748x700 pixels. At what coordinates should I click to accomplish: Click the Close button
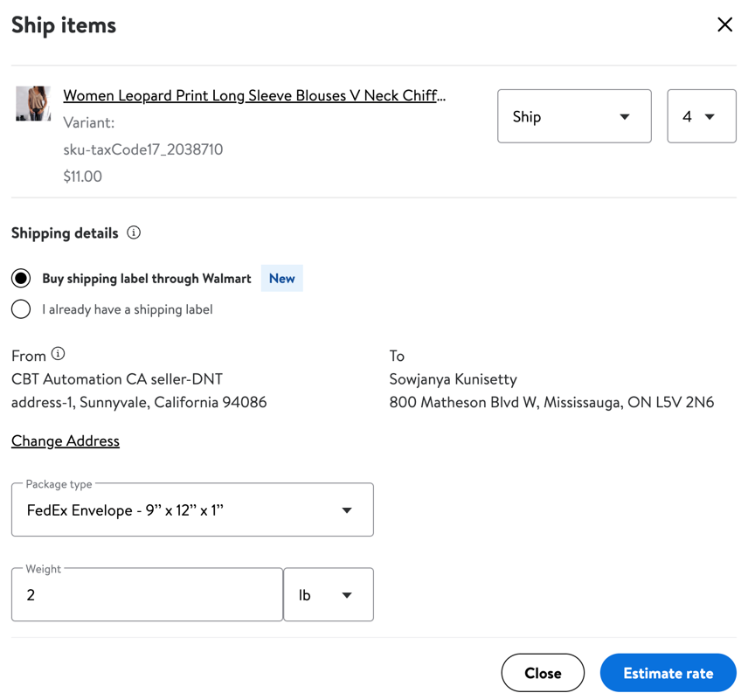pyautogui.click(x=543, y=673)
